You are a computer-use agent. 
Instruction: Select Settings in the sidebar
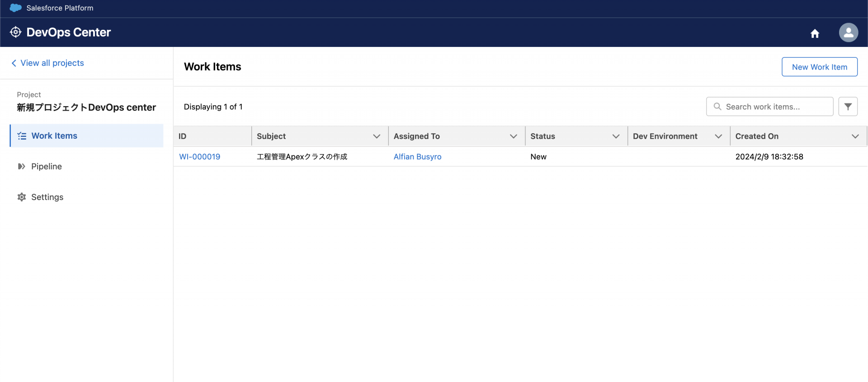(x=86, y=197)
